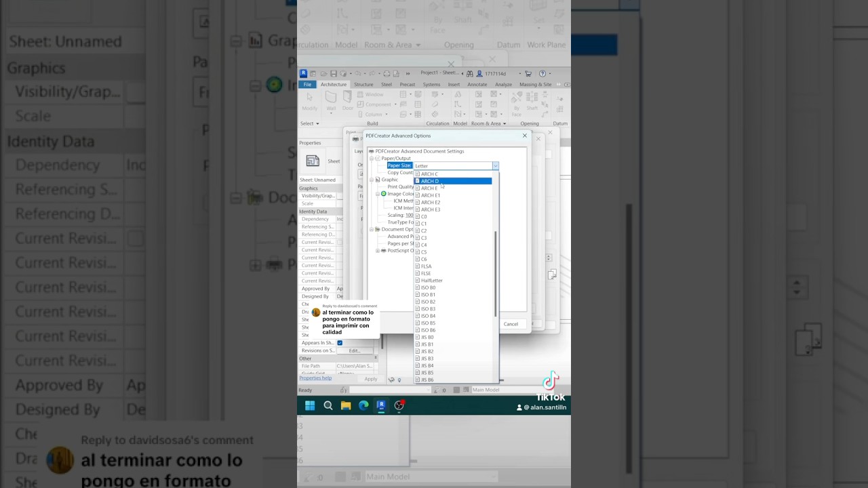This screenshot has width=868, height=488.
Task: Expand the PostScript Options tree node
Action: pos(377,251)
